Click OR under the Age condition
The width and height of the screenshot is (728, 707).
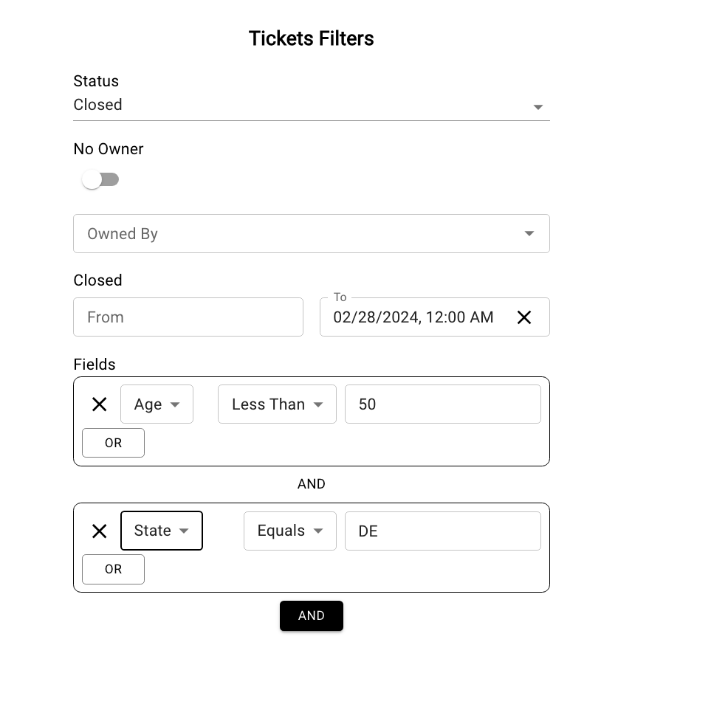pyautogui.click(x=113, y=442)
